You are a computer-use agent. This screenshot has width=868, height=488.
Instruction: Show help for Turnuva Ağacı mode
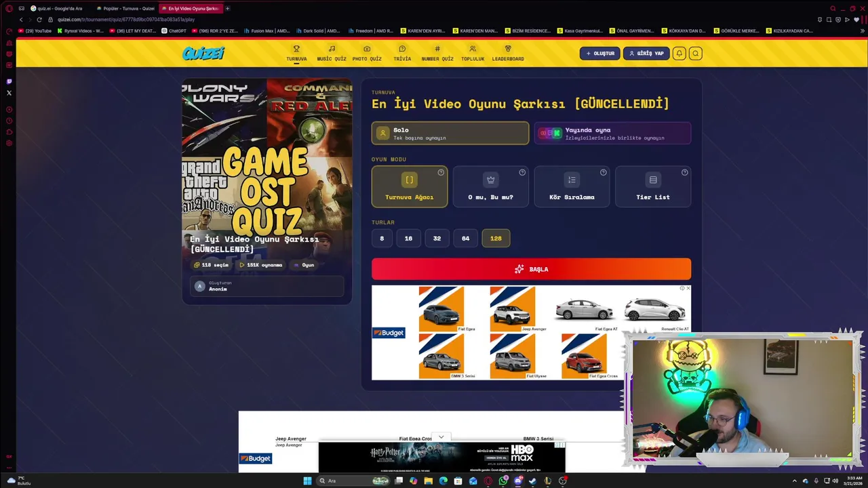pos(441,172)
